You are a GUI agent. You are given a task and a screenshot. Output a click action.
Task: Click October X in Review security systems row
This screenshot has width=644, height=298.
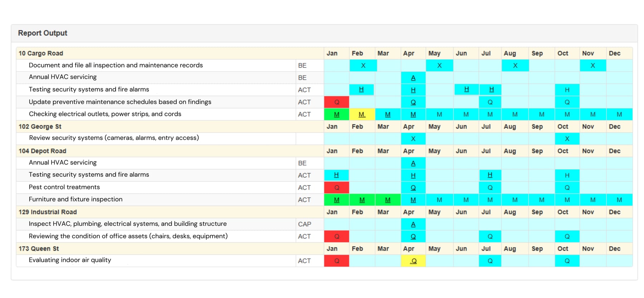(567, 139)
